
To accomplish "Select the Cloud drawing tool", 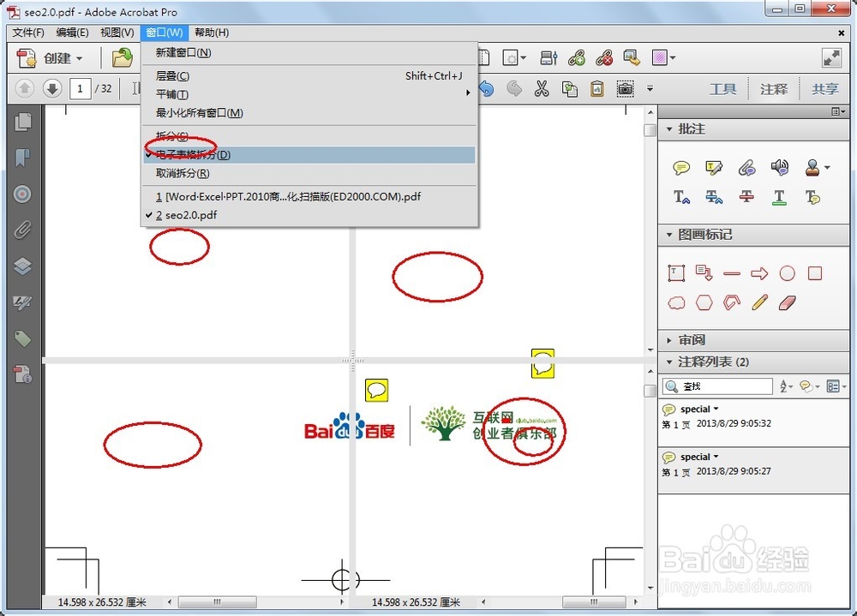I will tap(677, 302).
